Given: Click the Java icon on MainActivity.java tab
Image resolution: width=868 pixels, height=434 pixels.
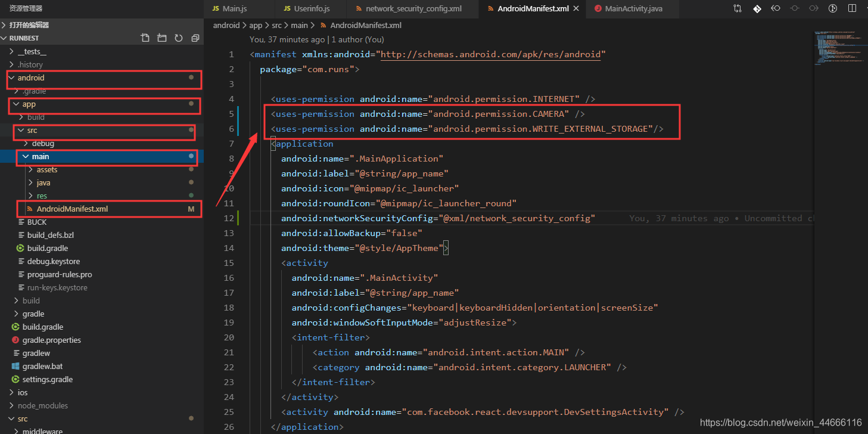Looking at the screenshot, I should pyautogui.click(x=598, y=9).
